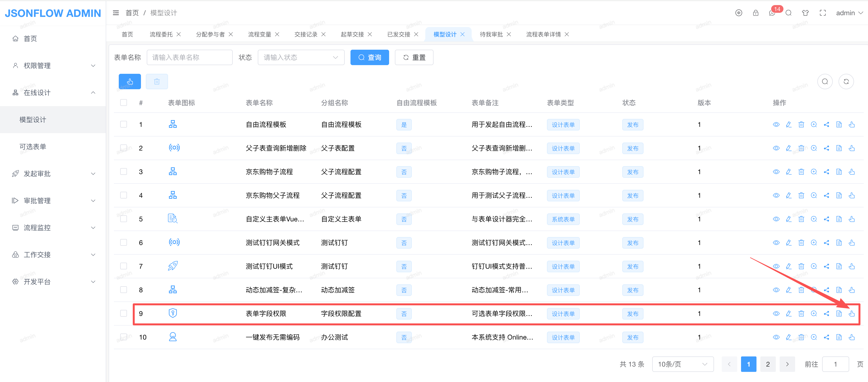Click the lock screen icon in header
Image resolution: width=868 pixels, height=382 pixels.
756,13
